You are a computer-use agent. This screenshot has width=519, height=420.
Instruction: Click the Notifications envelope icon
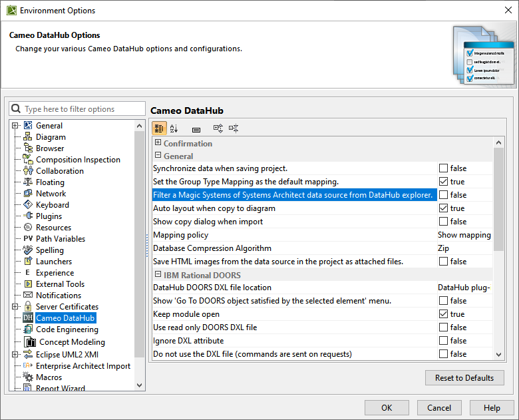point(28,295)
